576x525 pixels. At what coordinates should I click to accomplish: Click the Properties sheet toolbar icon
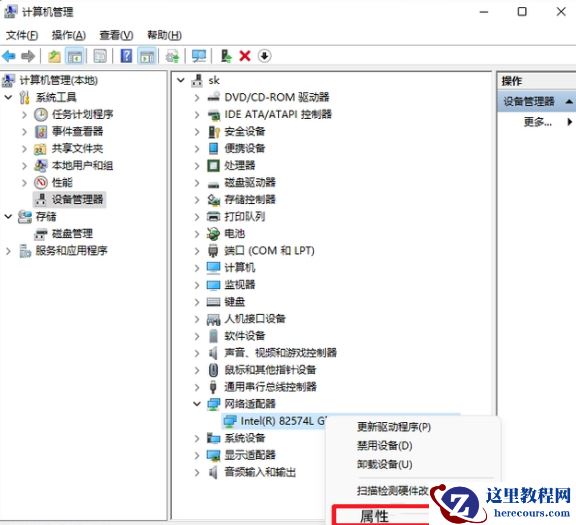[100, 56]
